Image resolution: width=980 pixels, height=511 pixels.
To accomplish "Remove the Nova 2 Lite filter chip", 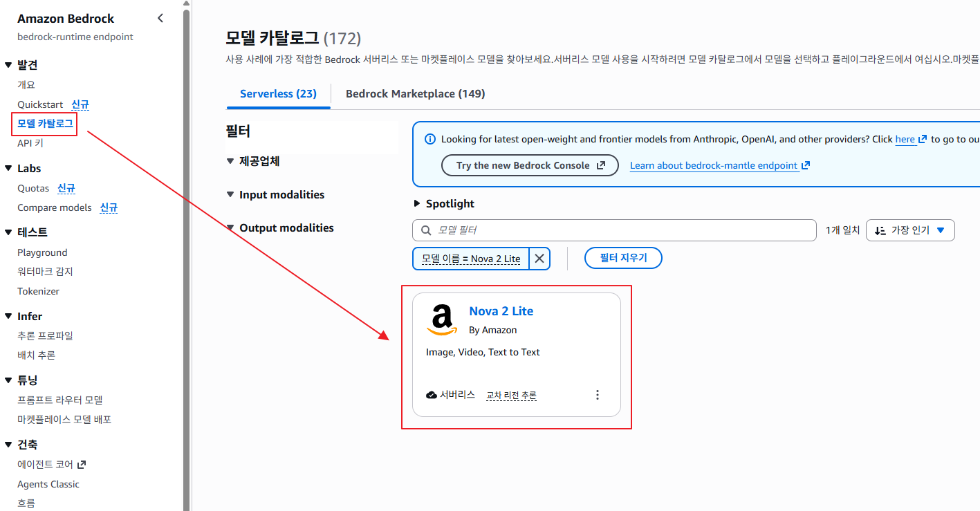I will [x=539, y=259].
